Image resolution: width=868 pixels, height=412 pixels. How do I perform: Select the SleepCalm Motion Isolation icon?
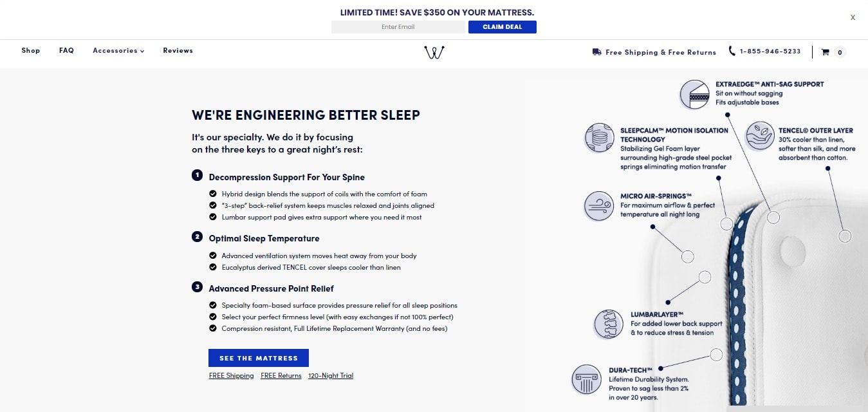click(599, 138)
